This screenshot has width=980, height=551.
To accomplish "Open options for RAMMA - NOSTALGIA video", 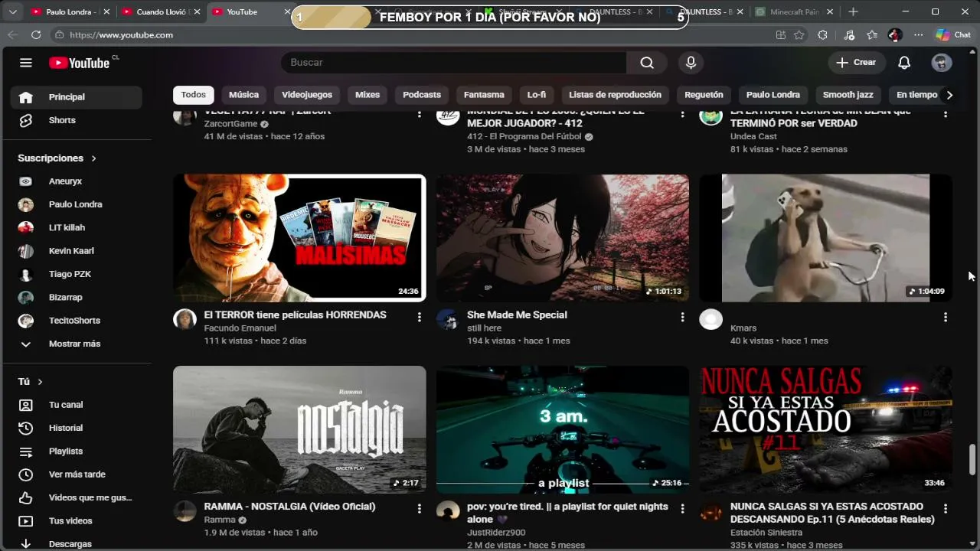I will pyautogui.click(x=419, y=508).
